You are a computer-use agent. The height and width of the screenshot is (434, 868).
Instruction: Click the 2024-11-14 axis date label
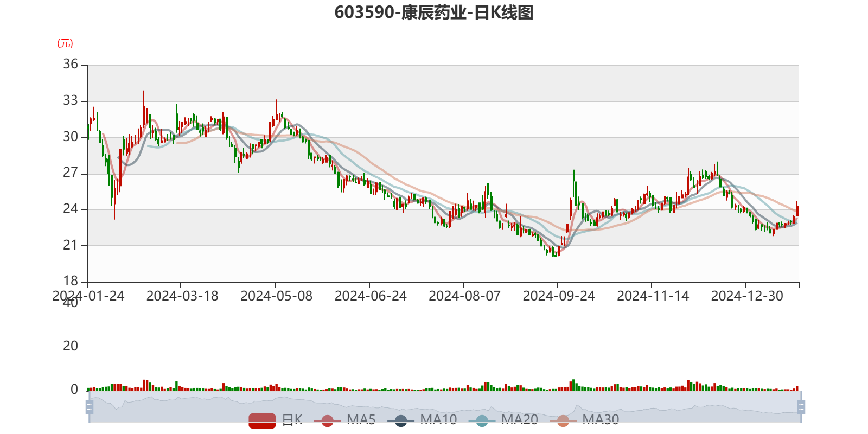pos(653,296)
